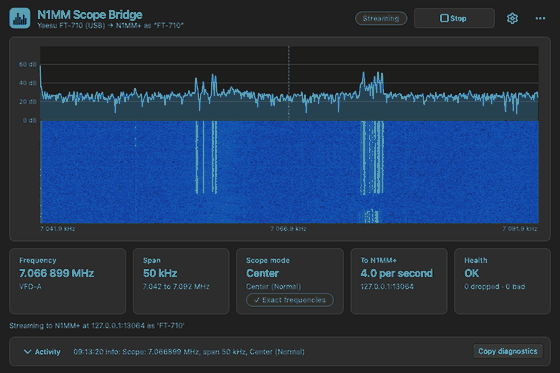Click the Copy diagnostics button
Image resolution: width=560 pixels, height=373 pixels.
pyautogui.click(x=508, y=351)
